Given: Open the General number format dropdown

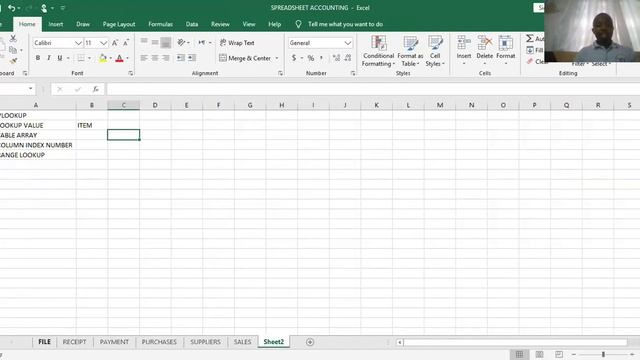Looking at the screenshot, I should tap(348, 43).
